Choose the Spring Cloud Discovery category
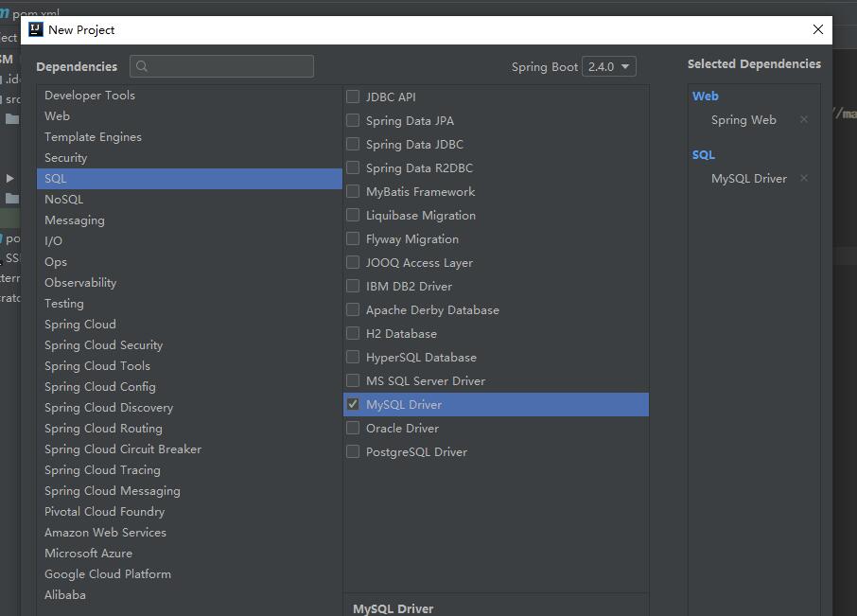 coord(109,408)
